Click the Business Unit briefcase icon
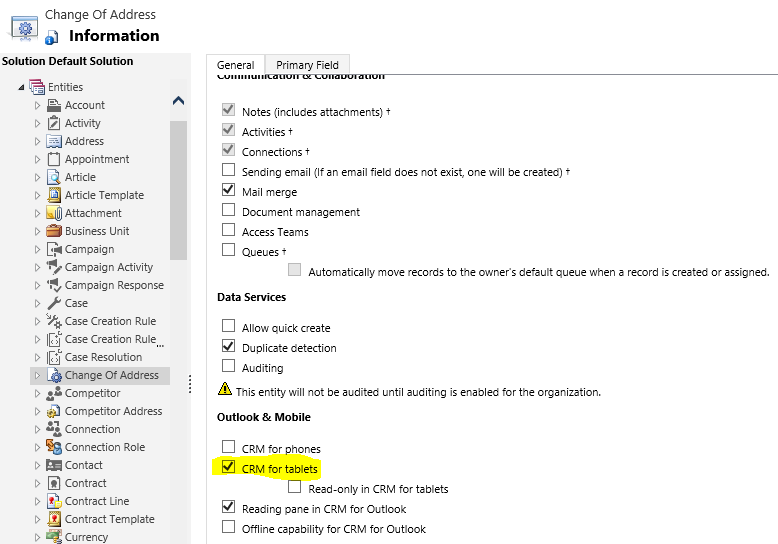 [54, 231]
